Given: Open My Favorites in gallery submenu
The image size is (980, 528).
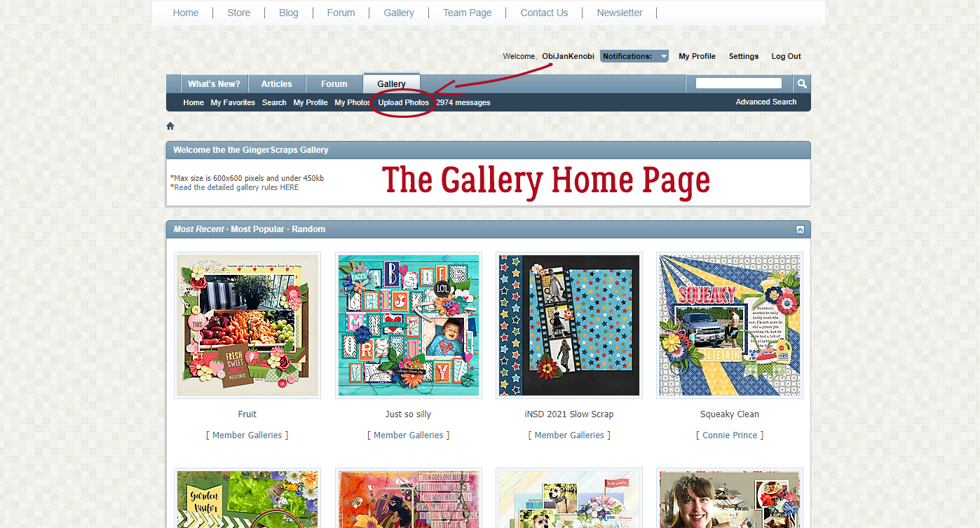Looking at the screenshot, I should (233, 102).
